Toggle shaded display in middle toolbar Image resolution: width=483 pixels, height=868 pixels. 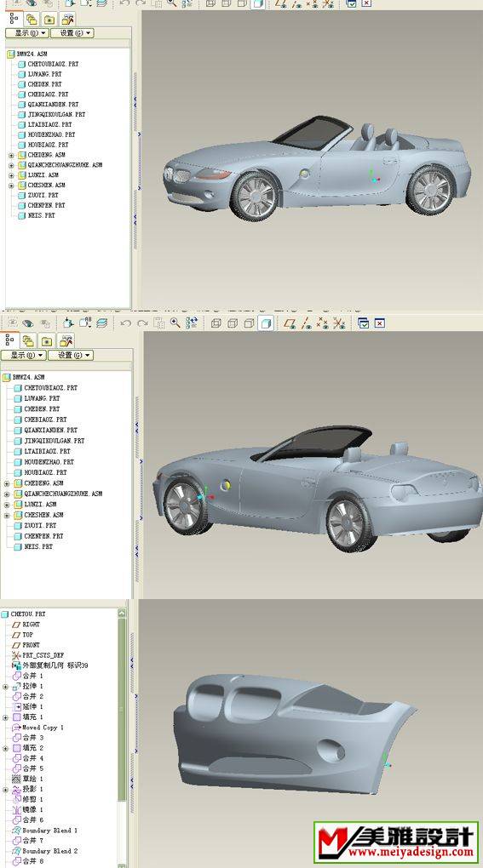click(x=267, y=323)
